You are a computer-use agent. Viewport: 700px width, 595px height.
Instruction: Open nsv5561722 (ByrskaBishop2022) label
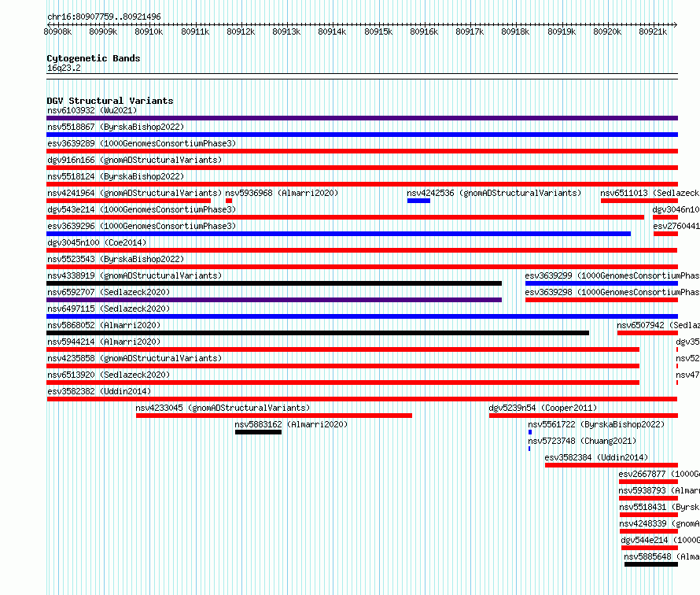tap(596, 424)
